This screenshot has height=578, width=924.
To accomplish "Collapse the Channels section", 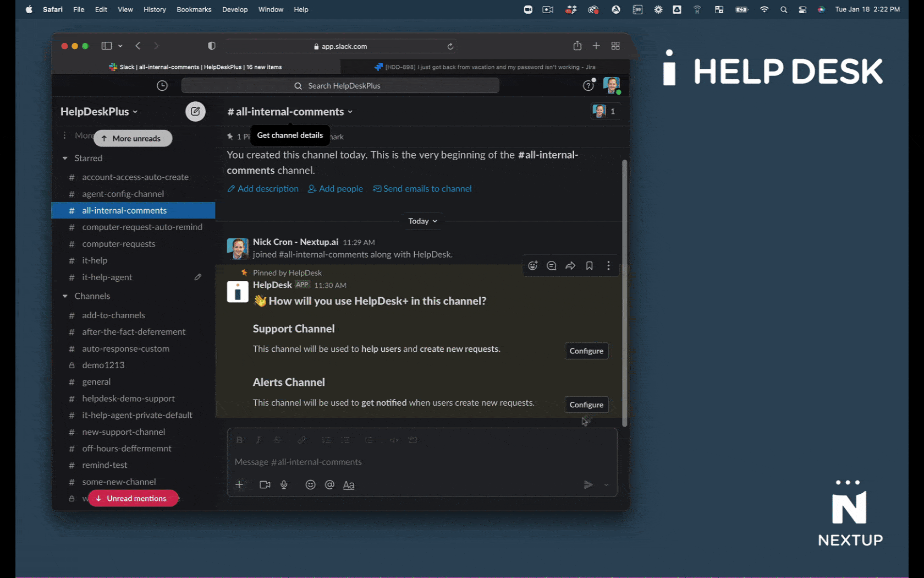I will [x=65, y=296].
